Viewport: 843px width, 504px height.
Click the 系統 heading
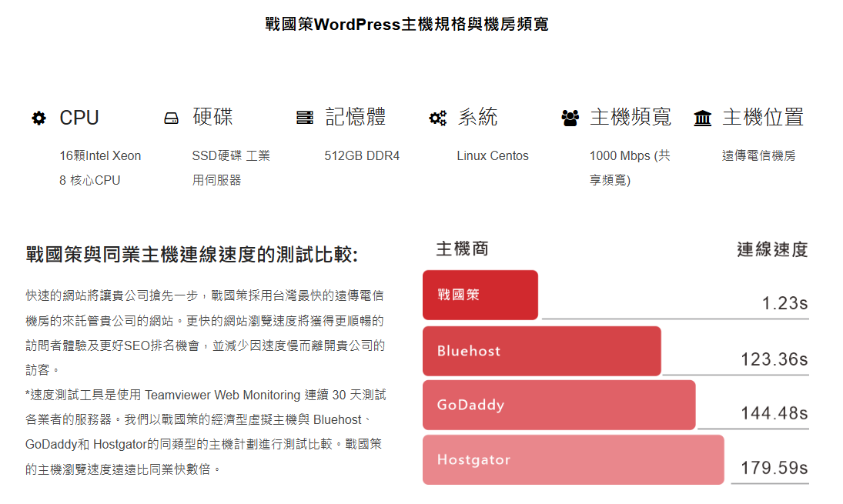[477, 117]
